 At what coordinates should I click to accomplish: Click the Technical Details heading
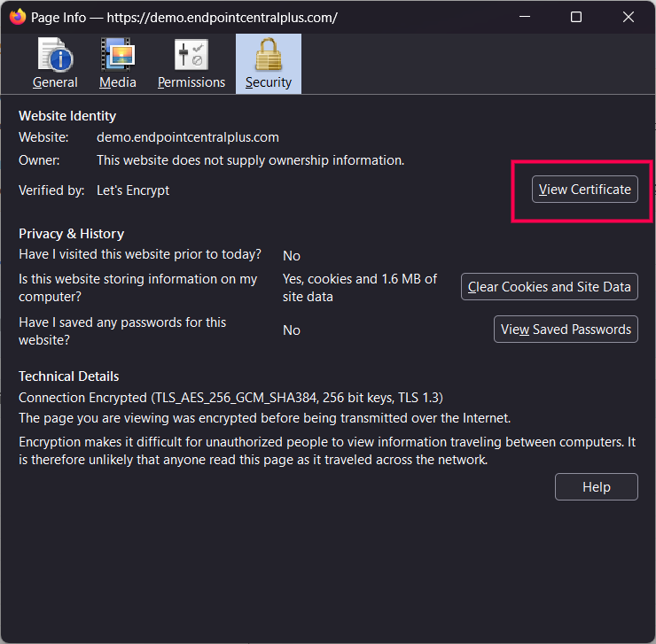(68, 376)
